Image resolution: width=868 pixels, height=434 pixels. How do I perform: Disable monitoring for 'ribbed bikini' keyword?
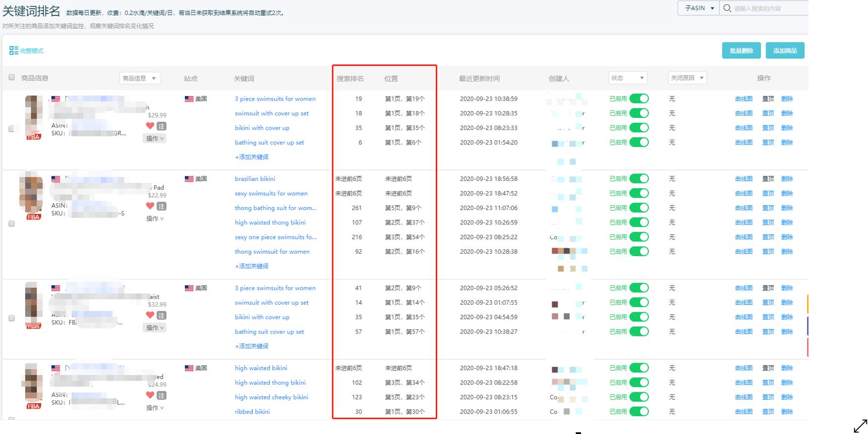click(x=639, y=412)
